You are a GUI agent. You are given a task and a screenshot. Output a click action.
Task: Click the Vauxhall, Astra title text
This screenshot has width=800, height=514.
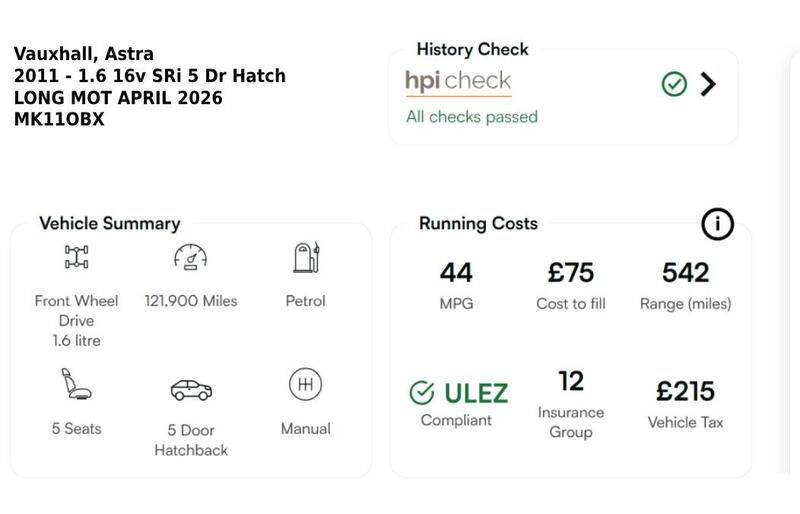[84, 54]
